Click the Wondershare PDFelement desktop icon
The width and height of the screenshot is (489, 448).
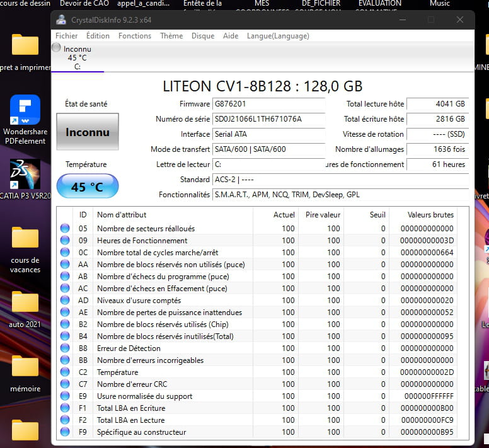(x=25, y=110)
